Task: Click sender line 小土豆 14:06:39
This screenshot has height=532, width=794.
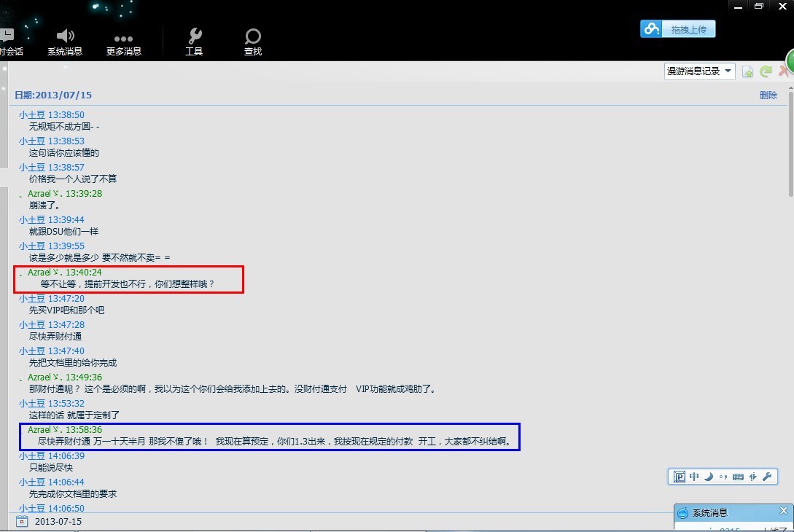Action: point(52,456)
